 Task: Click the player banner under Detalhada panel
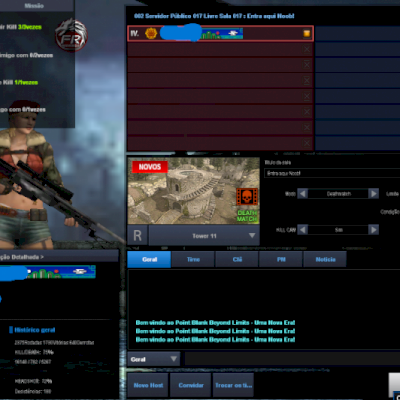[x=48, y=272]
